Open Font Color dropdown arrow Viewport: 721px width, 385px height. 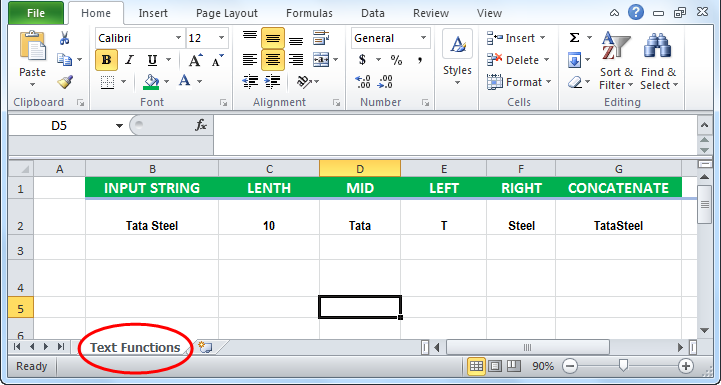[x=200, y=82]
